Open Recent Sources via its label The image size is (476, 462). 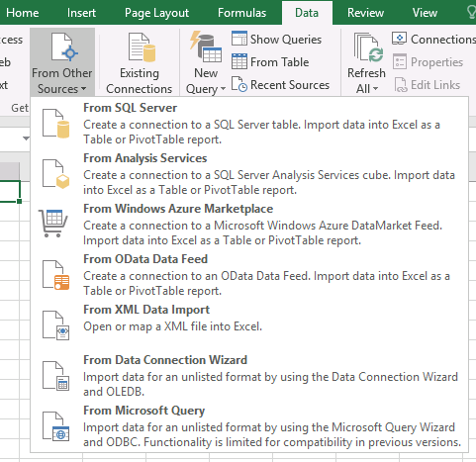pyautogui.click(x=290, y=85)
